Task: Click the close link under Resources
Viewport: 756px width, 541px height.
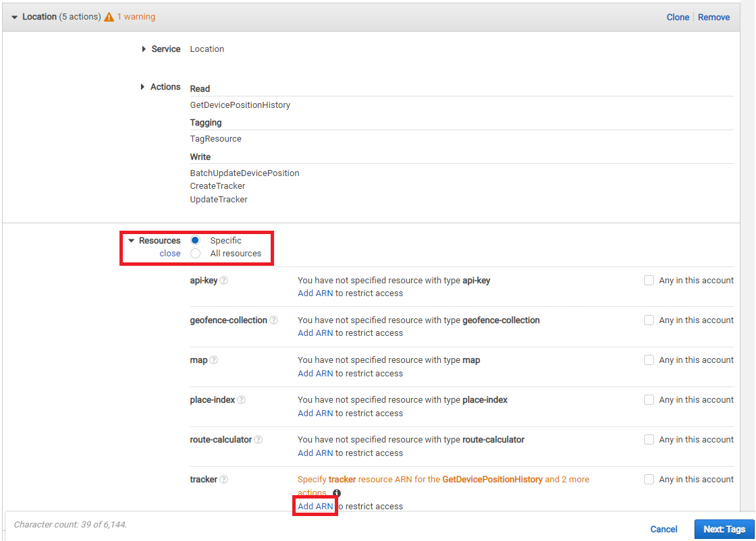Action: (x=170, y=253)
